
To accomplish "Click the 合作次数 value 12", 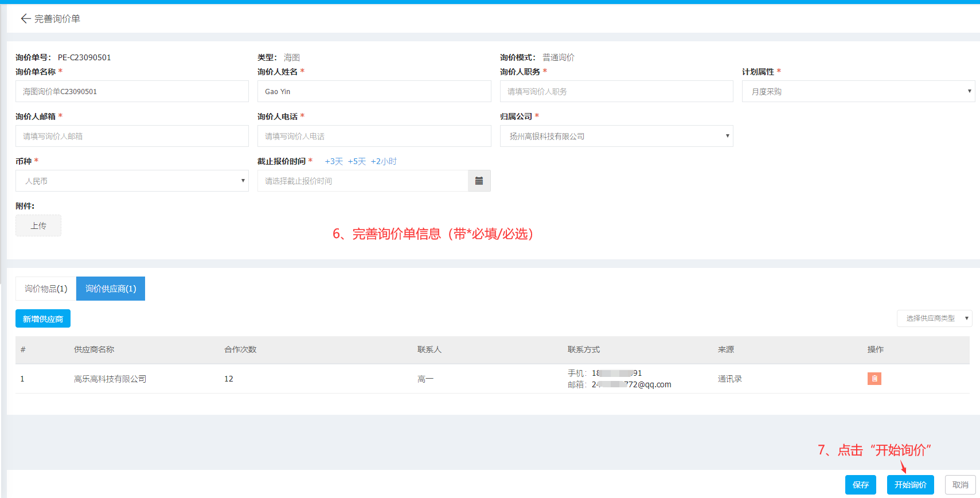I will [229, 379].
